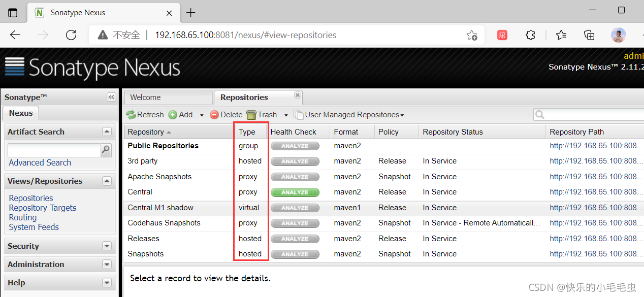The image size is (644, 297).
Task: Open Advanced Search link
Action: click(x=40, y=162)
